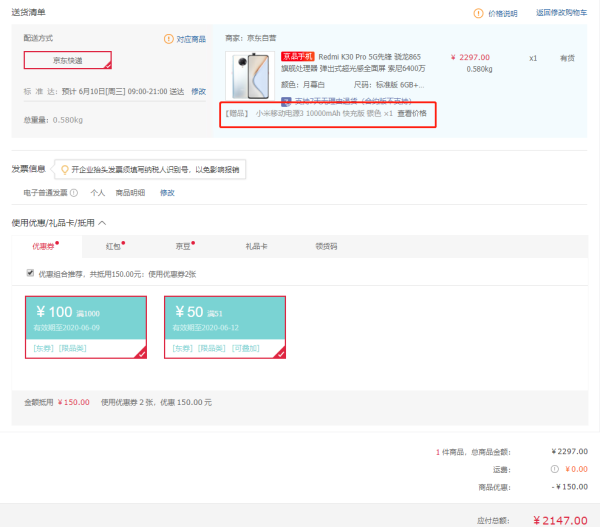Image resolution: width=600 pixels, height=527 pixels.
Task: Modify the delivery time via 修改
Action: (x=199, y=91)
